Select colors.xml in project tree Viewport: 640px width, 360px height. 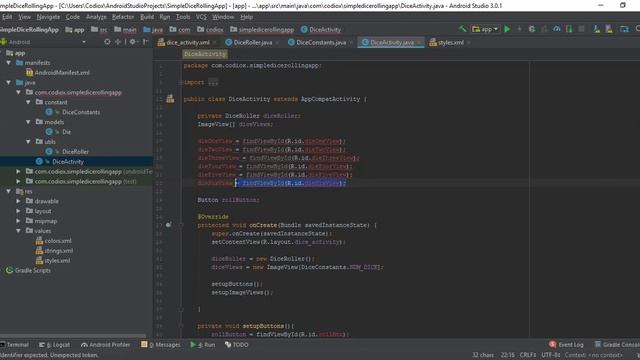click(x=53, y=241)
